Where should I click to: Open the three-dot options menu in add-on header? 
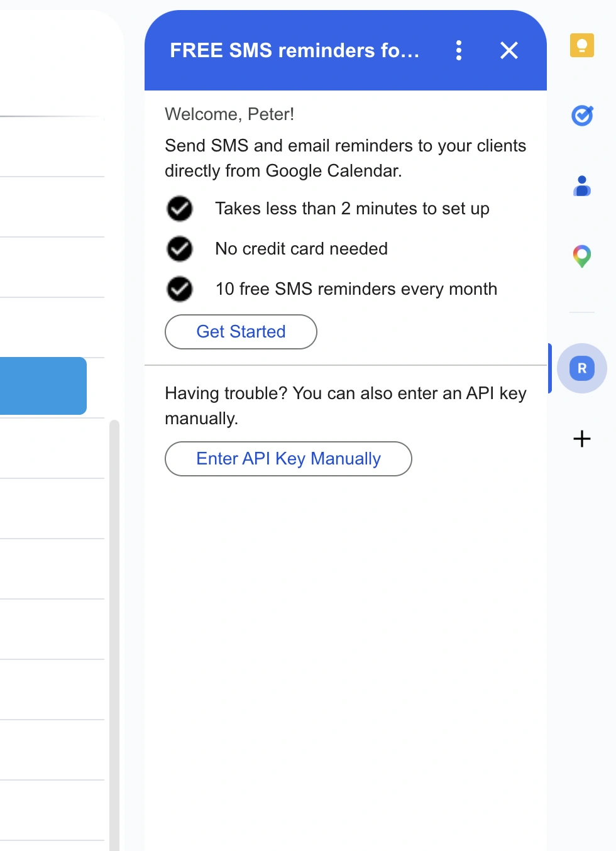coord(459,50)
